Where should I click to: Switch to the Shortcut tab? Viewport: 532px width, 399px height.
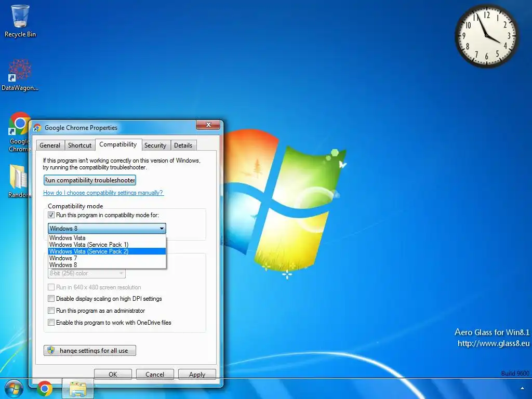tap(79, 145)
